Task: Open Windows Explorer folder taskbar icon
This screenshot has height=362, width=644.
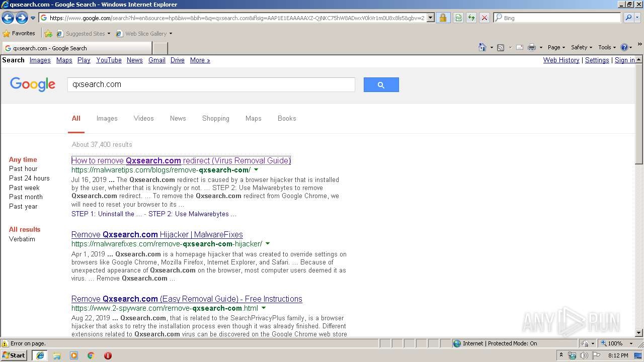Action: click(57, 355)
